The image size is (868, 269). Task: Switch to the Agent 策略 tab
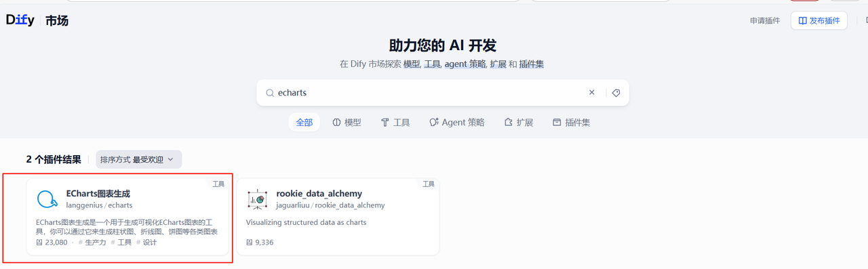457,123
